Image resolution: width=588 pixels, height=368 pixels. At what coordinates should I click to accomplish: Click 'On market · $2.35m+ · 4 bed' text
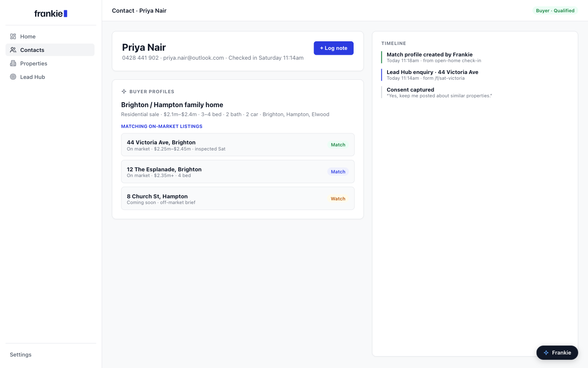159,175
